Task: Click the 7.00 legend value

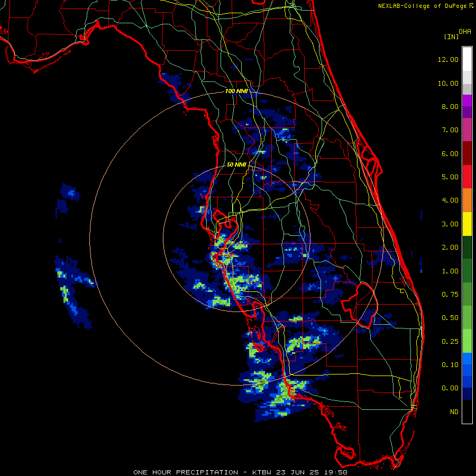Action: tap(450, 130)
